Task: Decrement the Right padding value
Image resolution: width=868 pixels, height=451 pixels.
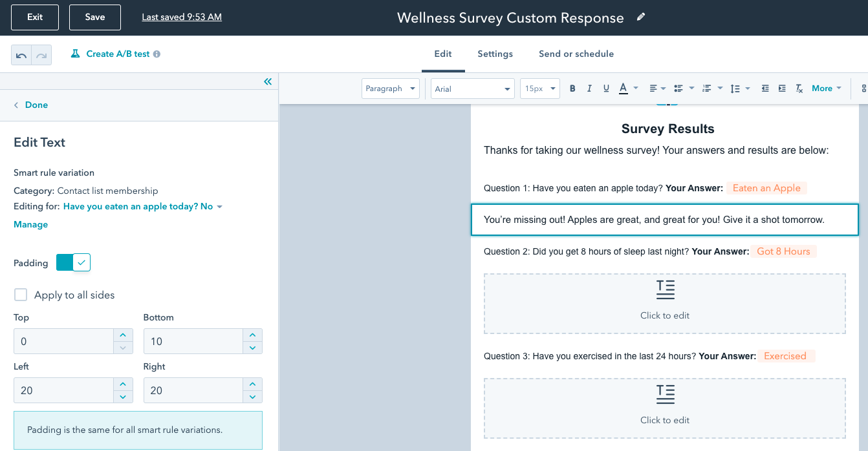Action: (252, 397)
